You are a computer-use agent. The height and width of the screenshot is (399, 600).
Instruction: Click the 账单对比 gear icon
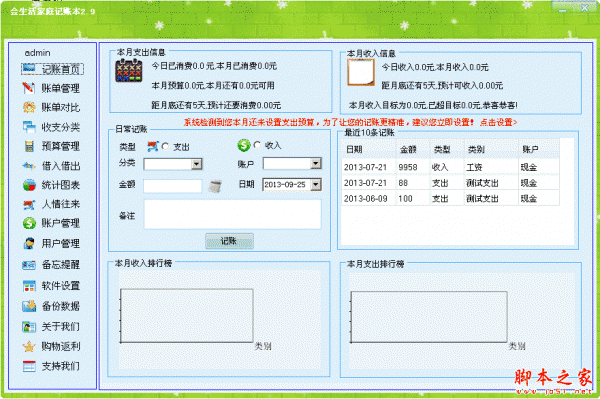[29, 107]
